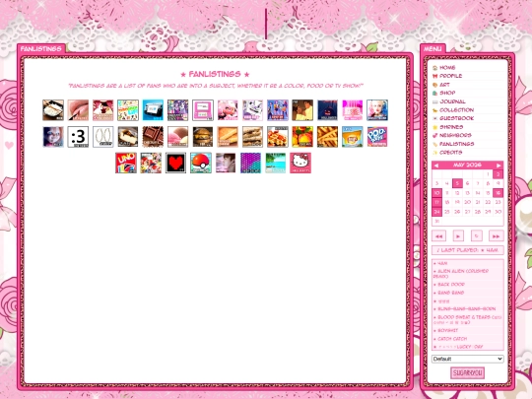Select May 16 on the calendar
Viewport: 532px width, 399px height.
point(498,193)
